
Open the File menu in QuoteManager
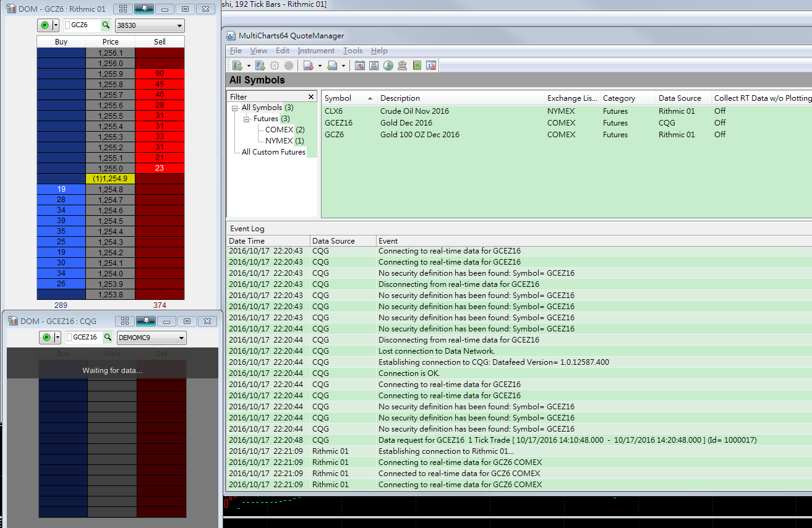tap(236, 51)
